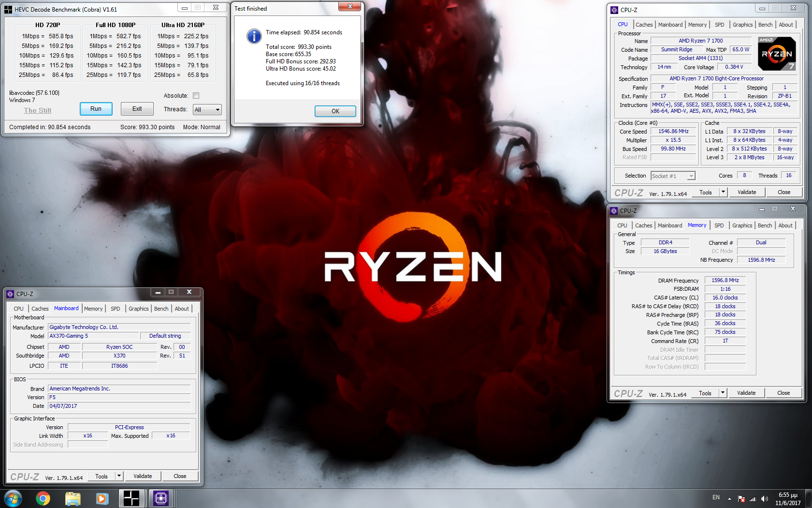
Task: Click the AX370-Gaming 5 model field
Action: coord(93,336)
